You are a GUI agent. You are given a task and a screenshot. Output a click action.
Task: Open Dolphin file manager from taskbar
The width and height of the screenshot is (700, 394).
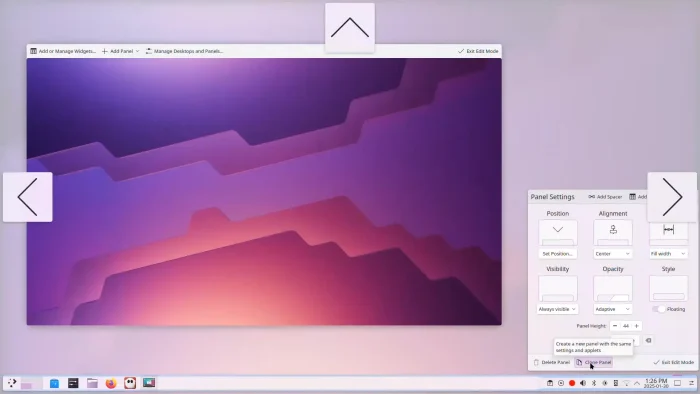(92, 383)
